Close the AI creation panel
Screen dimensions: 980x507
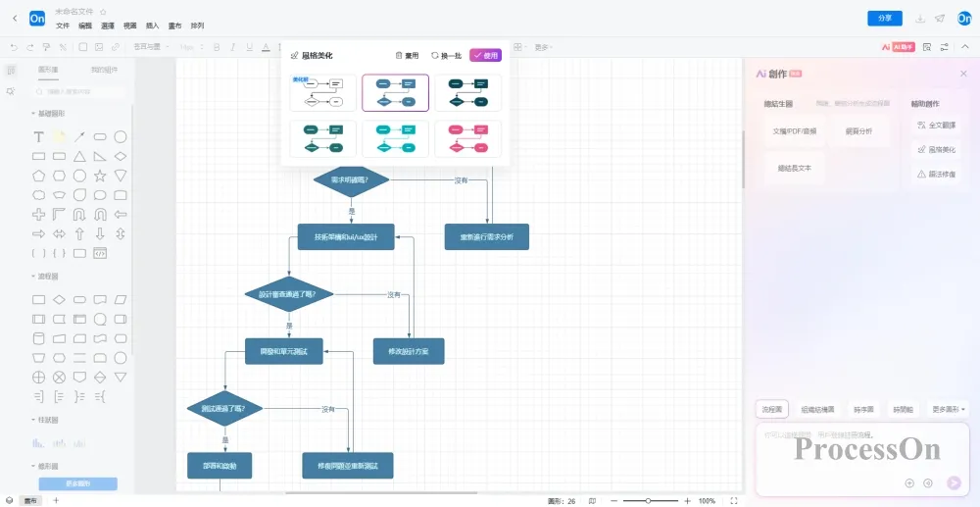(x=962, y=74)
